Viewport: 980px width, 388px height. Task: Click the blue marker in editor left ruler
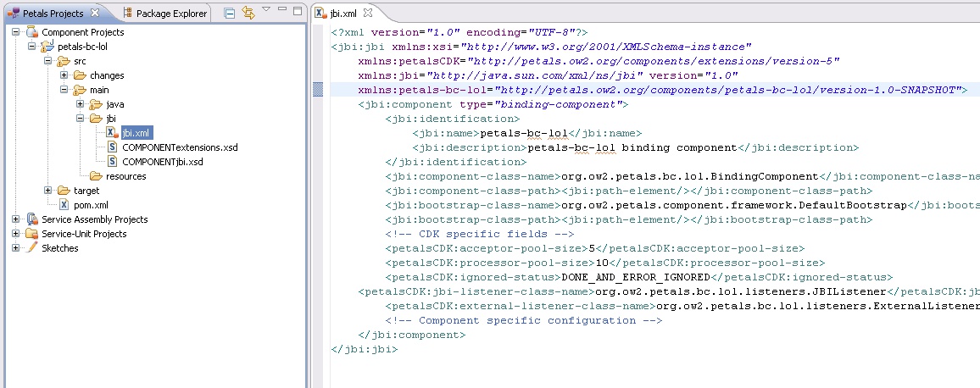pos(318,90)
